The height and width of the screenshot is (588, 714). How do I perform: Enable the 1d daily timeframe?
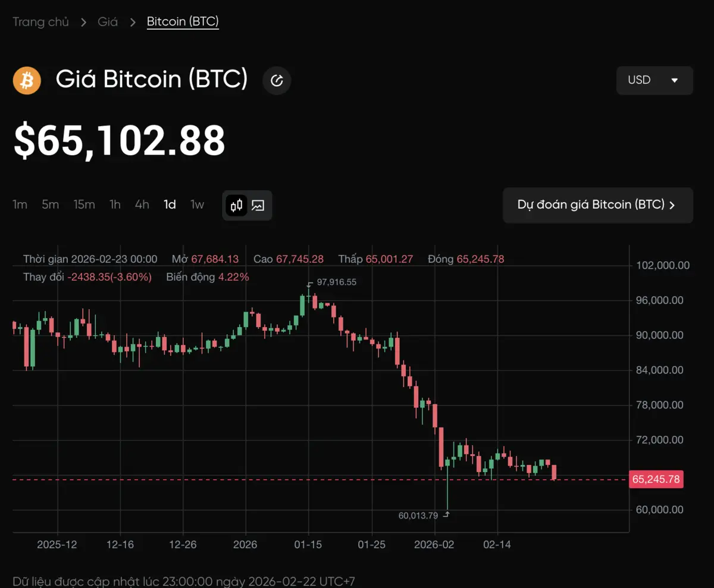170,205
